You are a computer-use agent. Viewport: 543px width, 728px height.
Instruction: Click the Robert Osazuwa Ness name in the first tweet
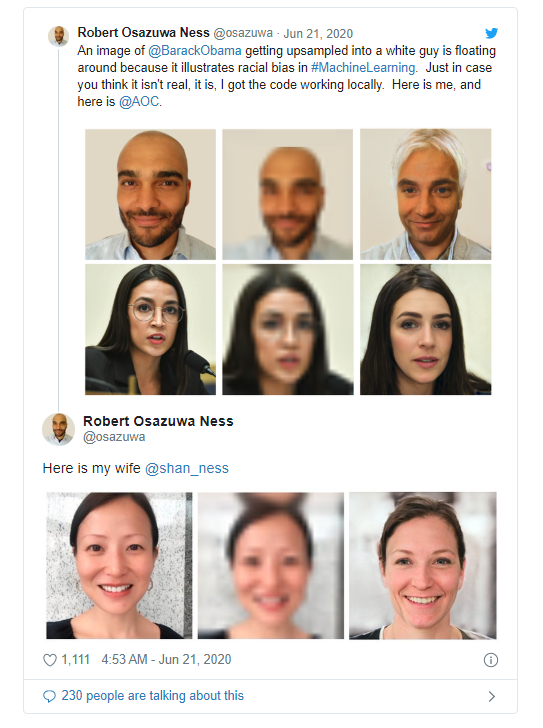pyautogui.click(x=143, y=32)
